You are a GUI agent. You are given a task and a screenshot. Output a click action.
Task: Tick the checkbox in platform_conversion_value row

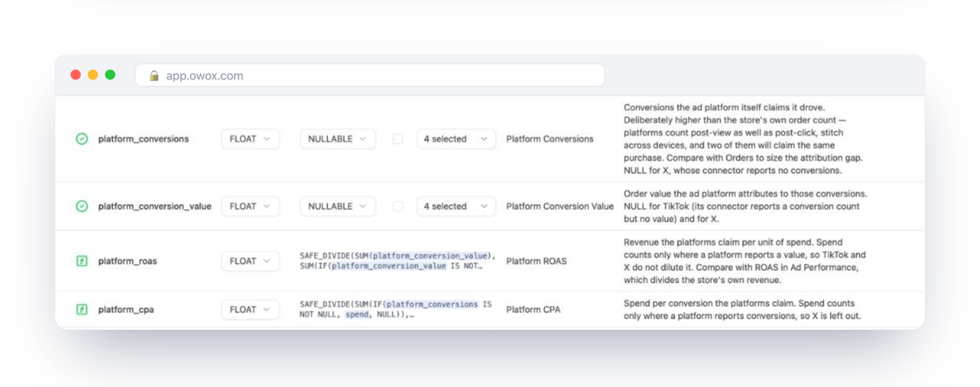point(397,206)
